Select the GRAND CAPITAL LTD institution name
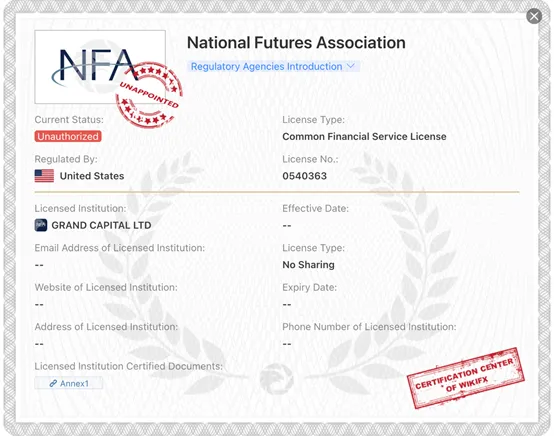Screen dimensions: 554x439 pyautogui.click(x=101, y=225)
